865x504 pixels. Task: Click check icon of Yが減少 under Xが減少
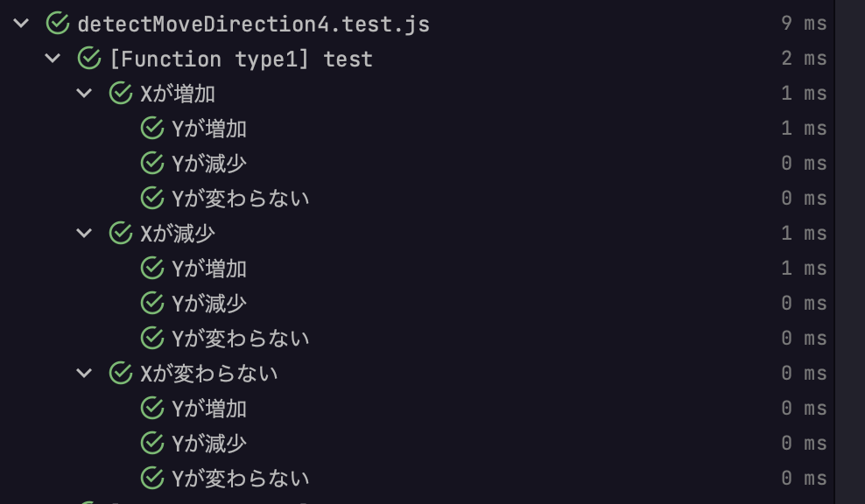[151, 304]
